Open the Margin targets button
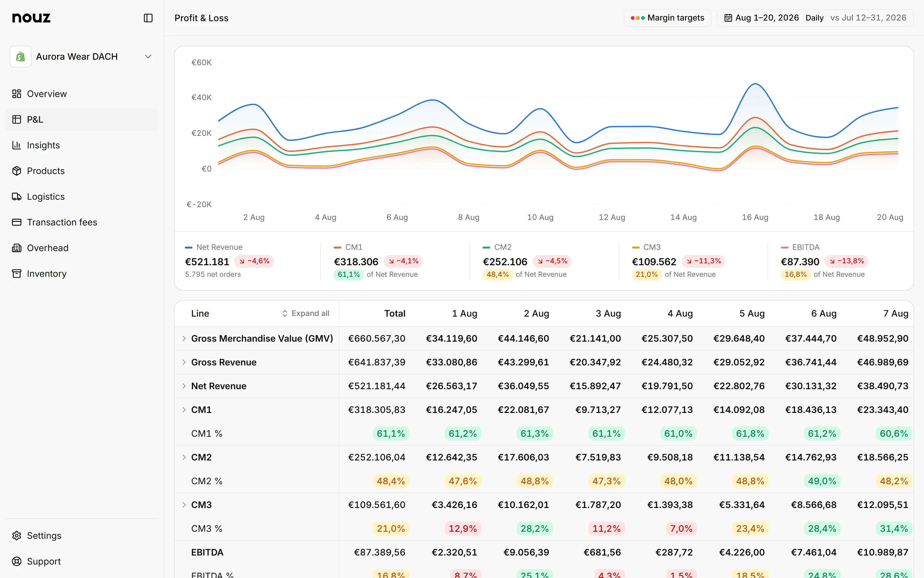The width and height of the screenshot is (924, 578). [x=667, y=18]
